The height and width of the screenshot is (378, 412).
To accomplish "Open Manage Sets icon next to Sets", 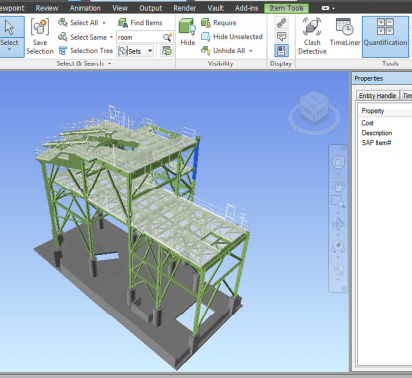I will point(167,51).
